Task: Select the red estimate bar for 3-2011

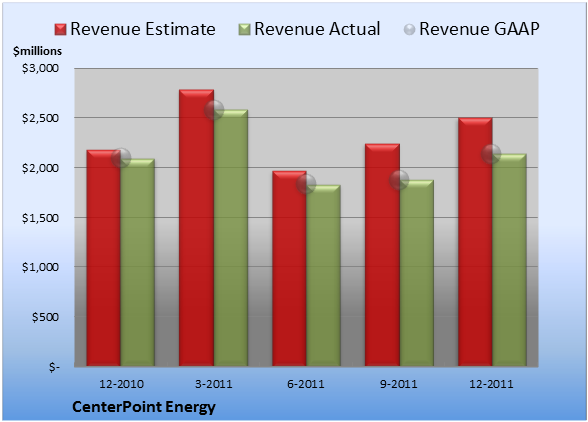Action: pyautogui.click(x=196, y=228)
